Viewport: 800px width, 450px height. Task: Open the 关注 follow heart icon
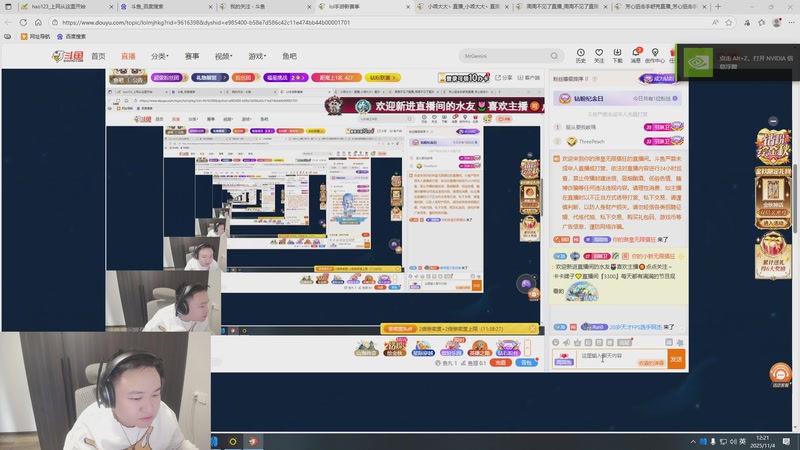pyautogui.click(x=599, y=56)
